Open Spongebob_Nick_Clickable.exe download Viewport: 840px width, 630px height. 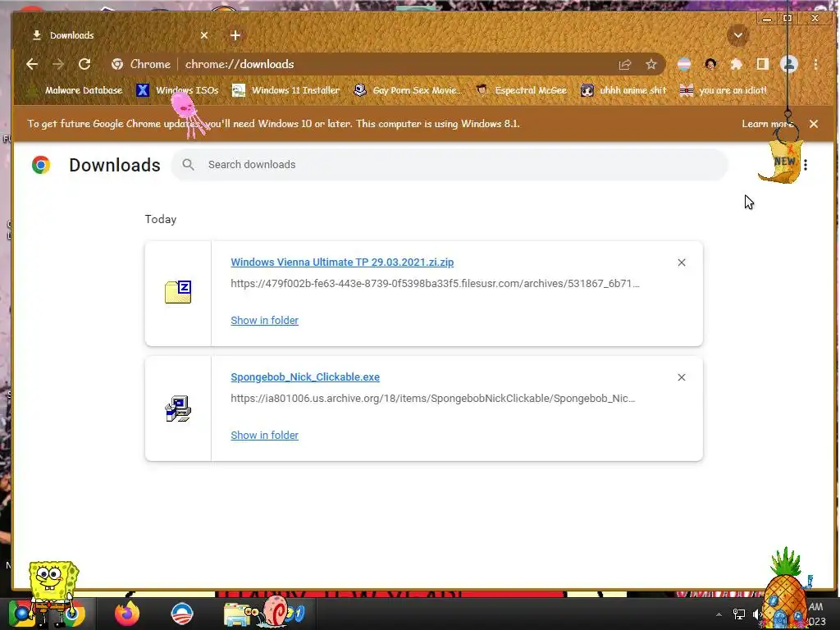305,377
